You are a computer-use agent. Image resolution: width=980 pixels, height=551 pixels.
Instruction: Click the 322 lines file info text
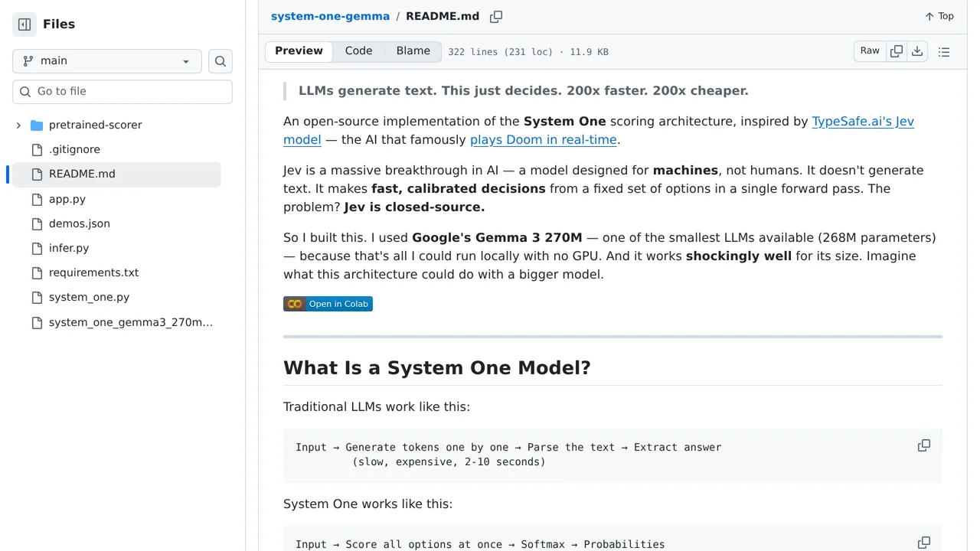tap(528, 52)
